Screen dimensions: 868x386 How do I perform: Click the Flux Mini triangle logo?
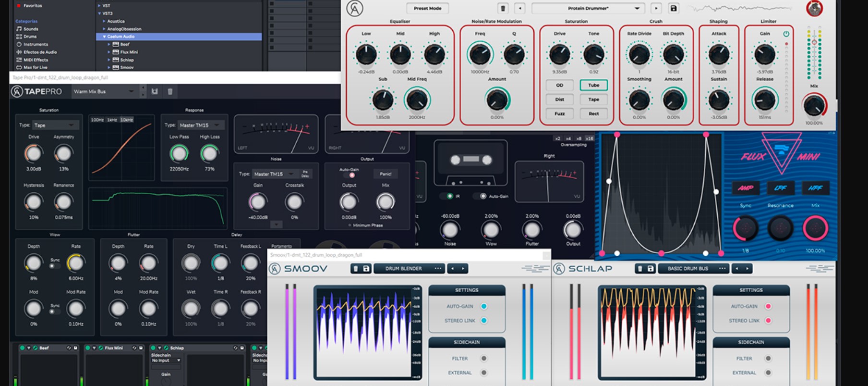tap(781, 153)
